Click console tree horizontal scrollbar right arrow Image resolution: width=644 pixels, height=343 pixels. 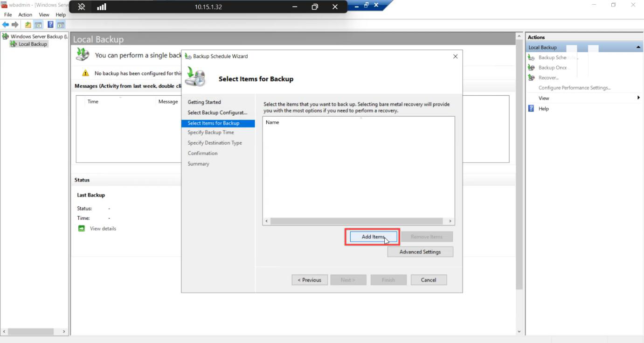pos(64,331)
